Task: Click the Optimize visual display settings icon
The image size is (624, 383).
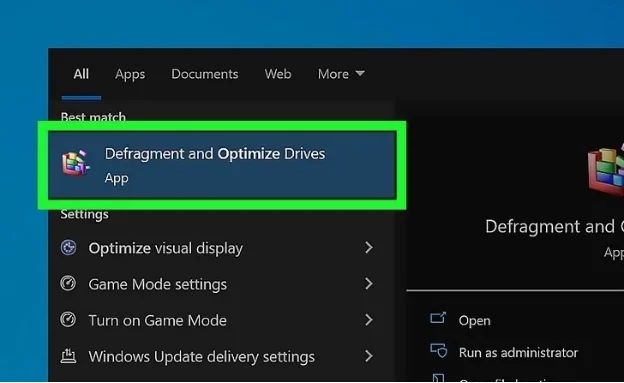Action: (x=68, y=248)
